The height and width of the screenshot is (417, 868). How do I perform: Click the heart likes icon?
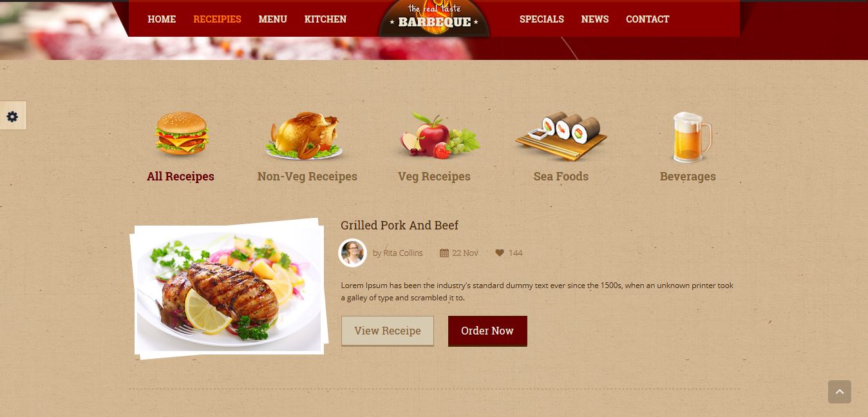[500, 253]
